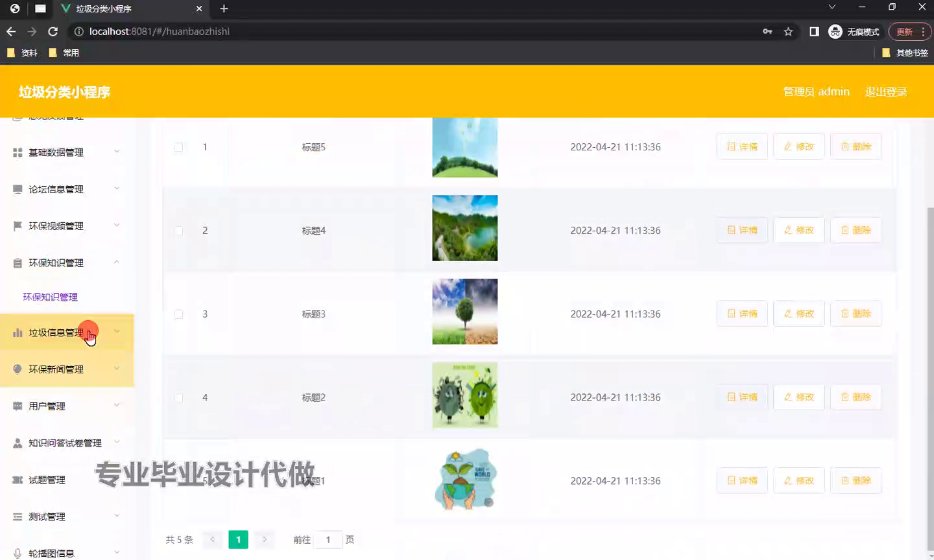Click the globe icon beside 环保新闻管理

(x=18, y=369)
